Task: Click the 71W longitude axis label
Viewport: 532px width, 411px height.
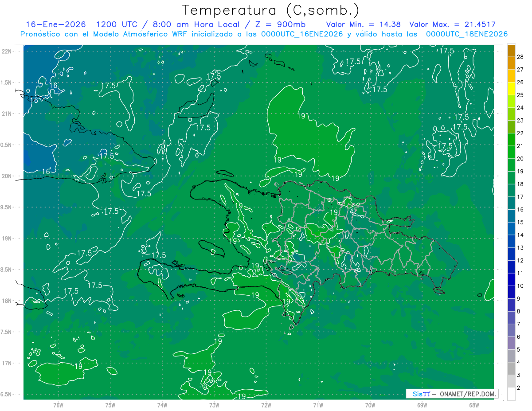Action: pyautogui.click(x=318, y=405)
